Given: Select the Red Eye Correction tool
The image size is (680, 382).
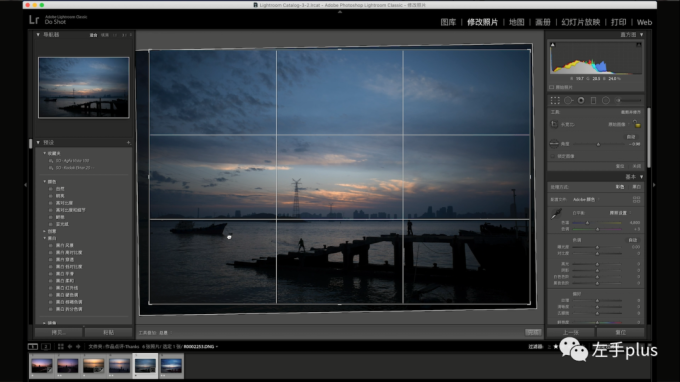Looking at the screenshot, I should [581, 101].
